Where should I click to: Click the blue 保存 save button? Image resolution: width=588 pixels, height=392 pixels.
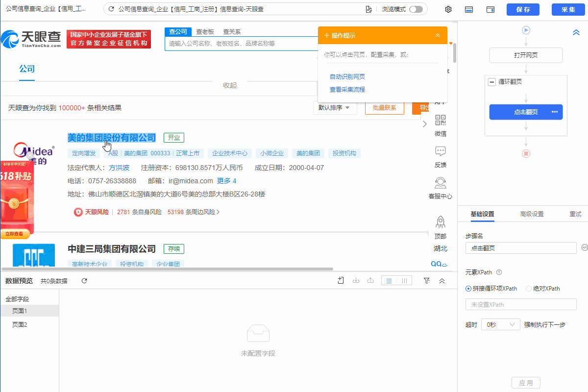tap(523, 9)
